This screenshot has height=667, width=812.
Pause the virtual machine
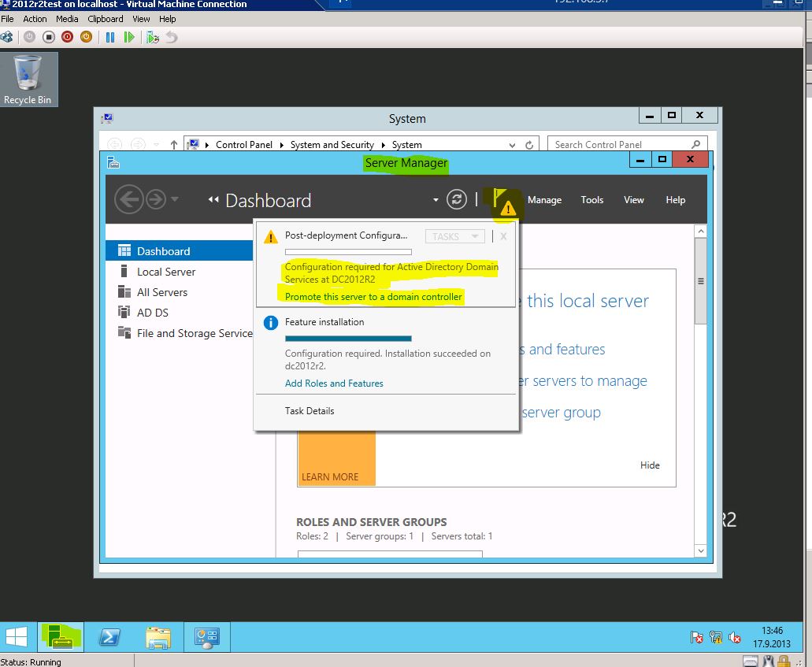[110, 37]
